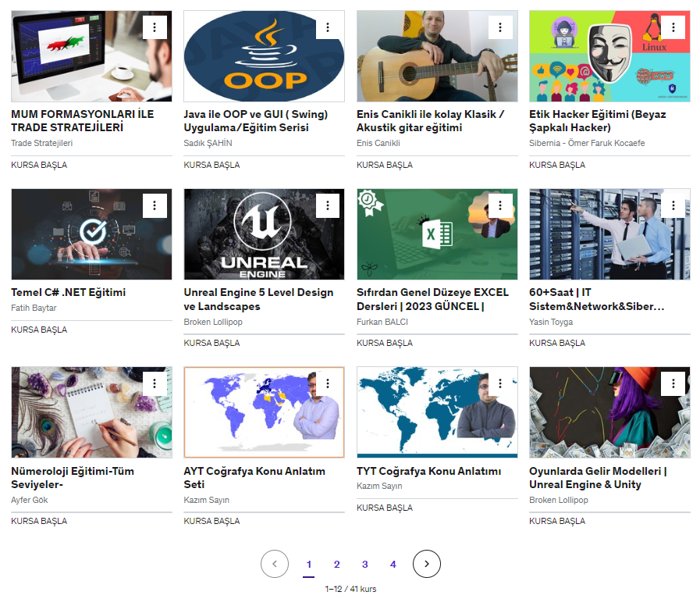Viewport: 700px width, 599px height.
Task: Open the AYT Coğrafya world map thumbnail
Action: pos(264,412)
